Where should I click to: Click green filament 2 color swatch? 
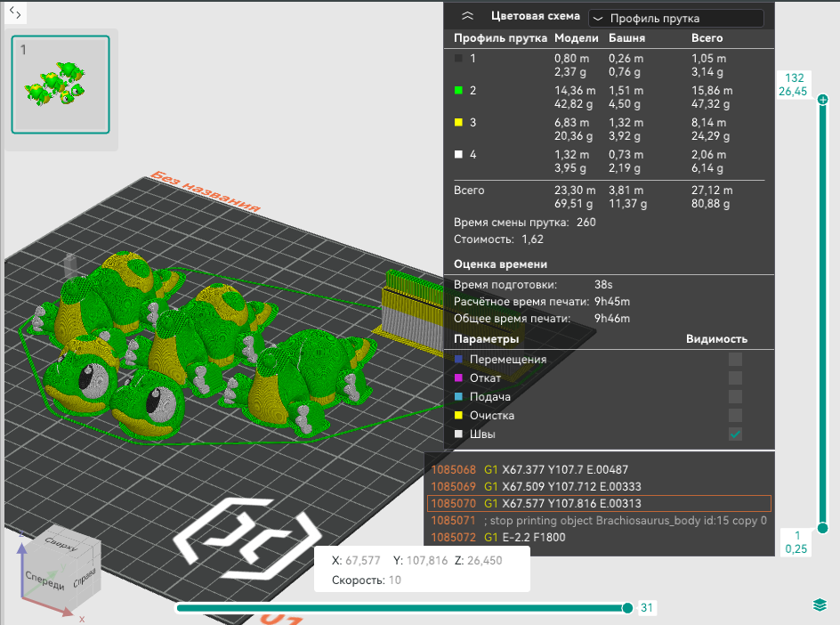(x=458, y=90)
